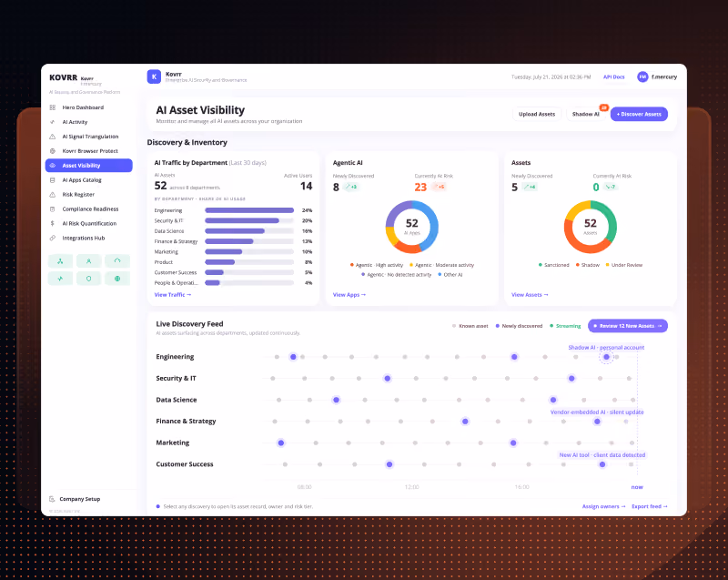
Task: Toggle the Newly discovered legend filter
Action: pyautogui.click(x=519, y=326)
